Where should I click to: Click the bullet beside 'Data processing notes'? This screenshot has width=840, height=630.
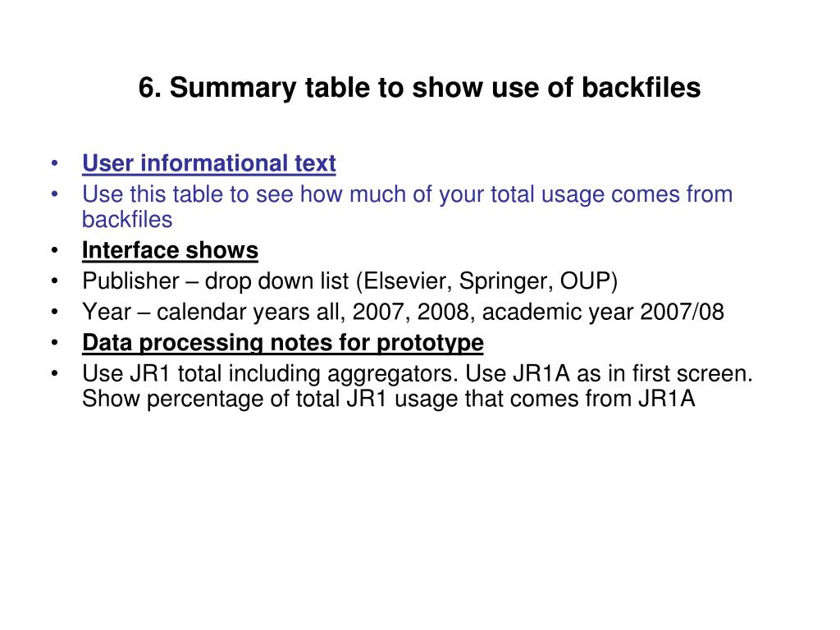(54, 342)
